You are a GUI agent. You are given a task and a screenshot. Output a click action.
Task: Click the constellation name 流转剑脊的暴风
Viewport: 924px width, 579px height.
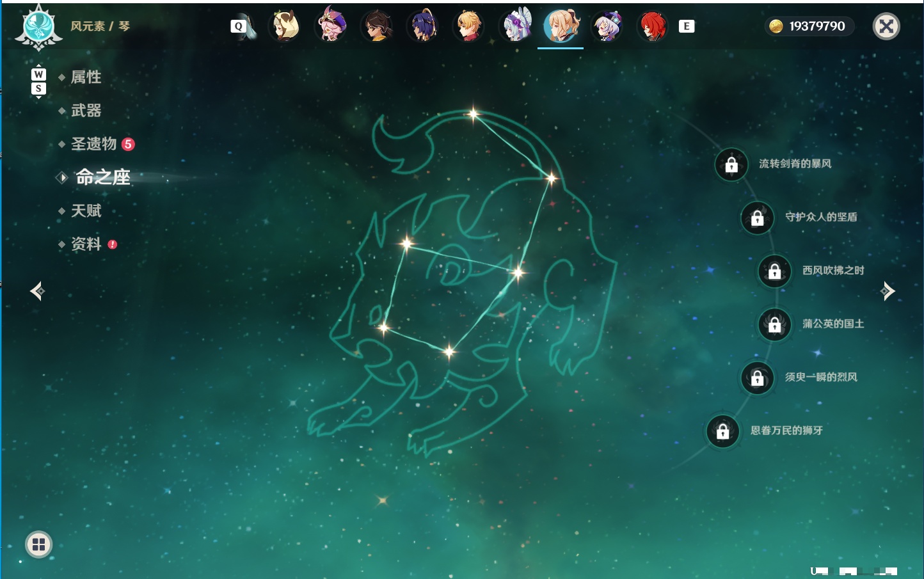pos(795,164)
